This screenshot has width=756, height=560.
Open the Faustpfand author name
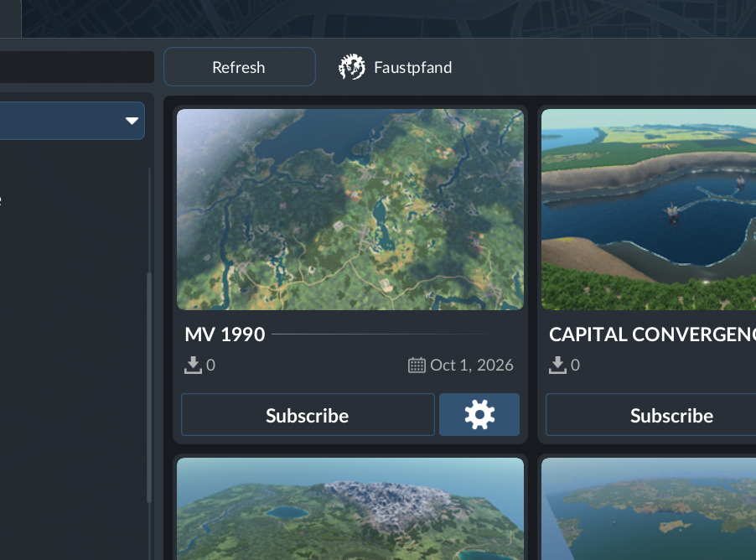[x=412, y=68]
